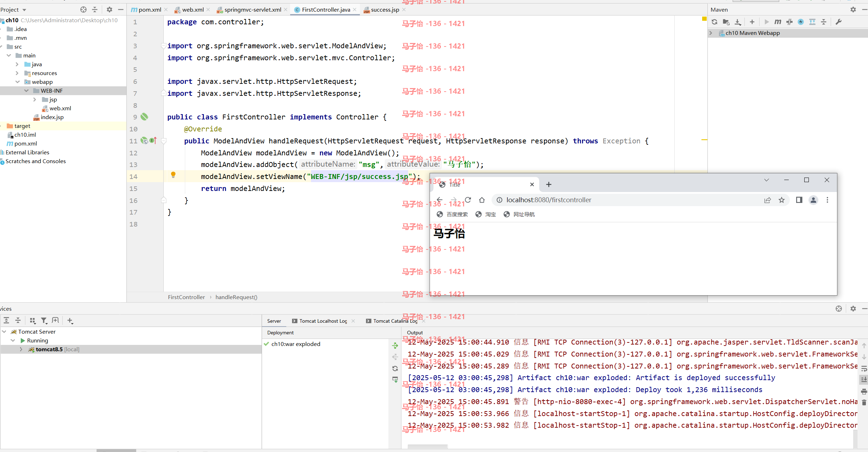Click Maven Show Dependencies icon
This screenshot has height=452, width=868.
coord(812,22)
